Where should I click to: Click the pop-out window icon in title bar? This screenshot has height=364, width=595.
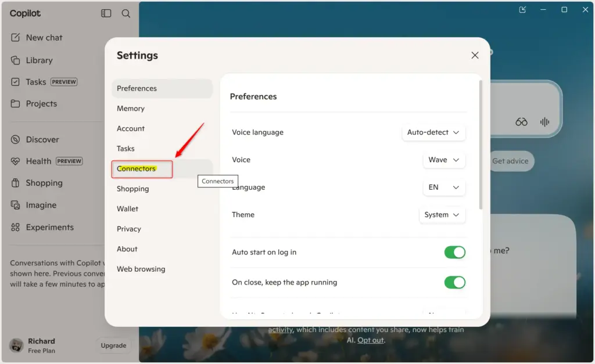(522, 9)
